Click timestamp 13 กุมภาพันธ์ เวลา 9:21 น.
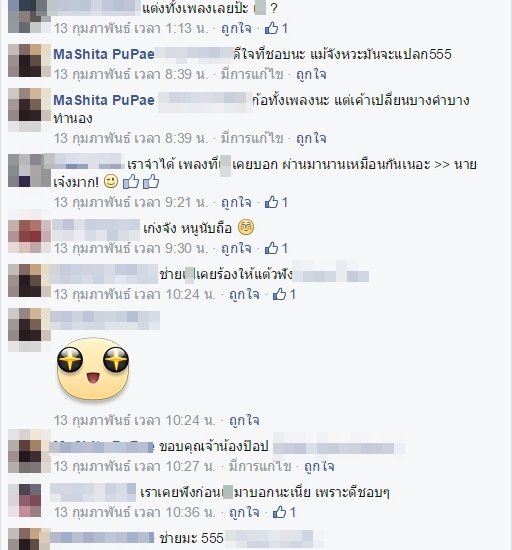Viewport: 512px width, 550px height. tap(131, 202)
